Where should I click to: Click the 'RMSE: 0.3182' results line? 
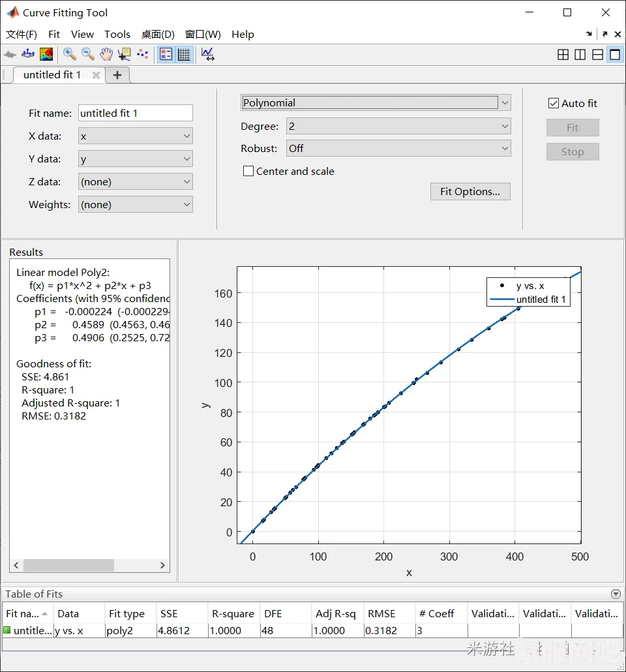tap(53, 416)
